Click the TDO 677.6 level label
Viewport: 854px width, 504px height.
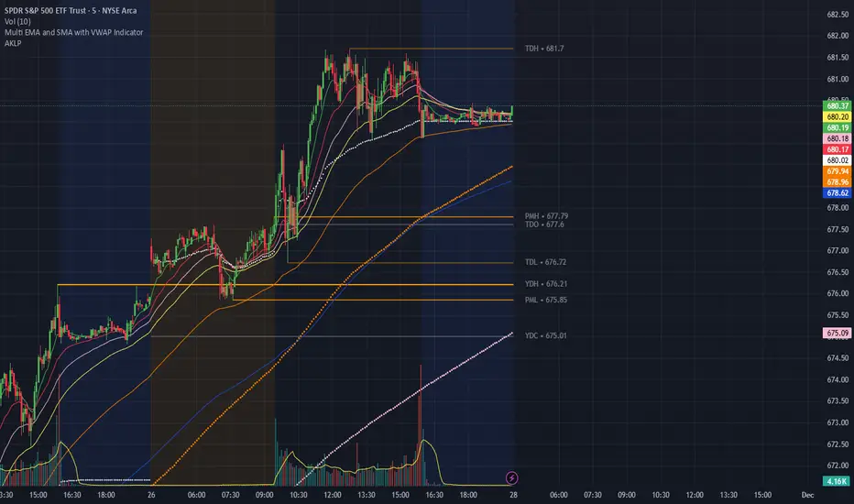[x=544, y=225]
